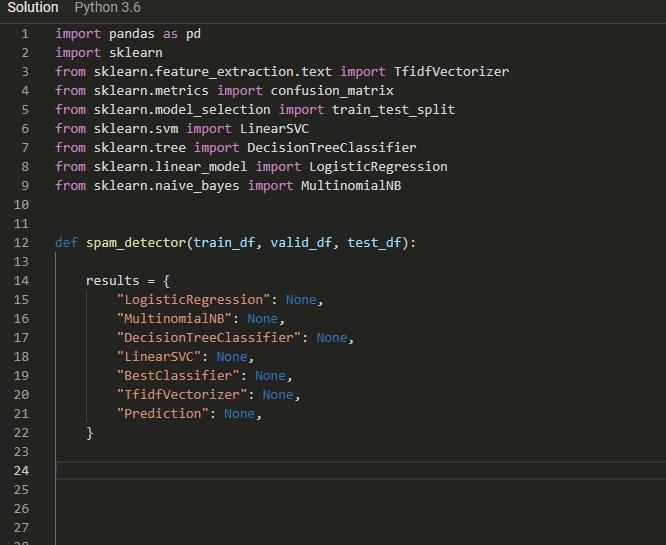Image resolution: width=666 pixels, height=545 pixels.
Task: Click on 'DecisionTreeClassifier' import in line 7
Action: (332, 147)
